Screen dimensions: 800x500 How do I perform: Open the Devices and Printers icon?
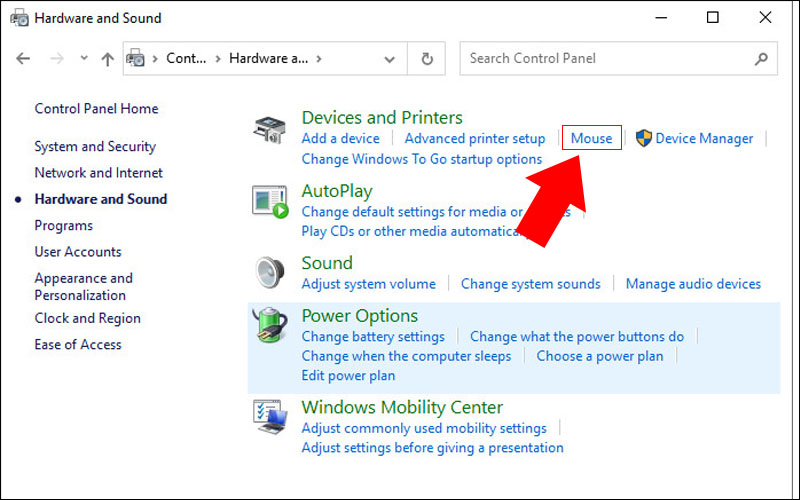[x=269, y=130]
